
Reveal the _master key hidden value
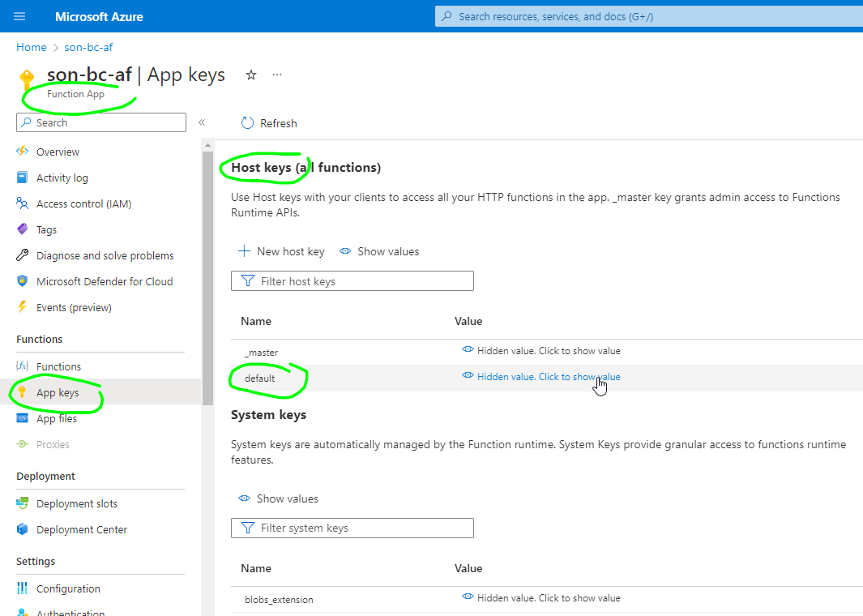point(541,351)
